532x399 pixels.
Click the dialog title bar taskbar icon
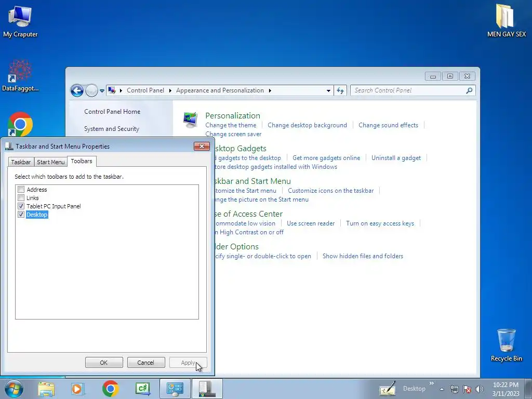9,146
